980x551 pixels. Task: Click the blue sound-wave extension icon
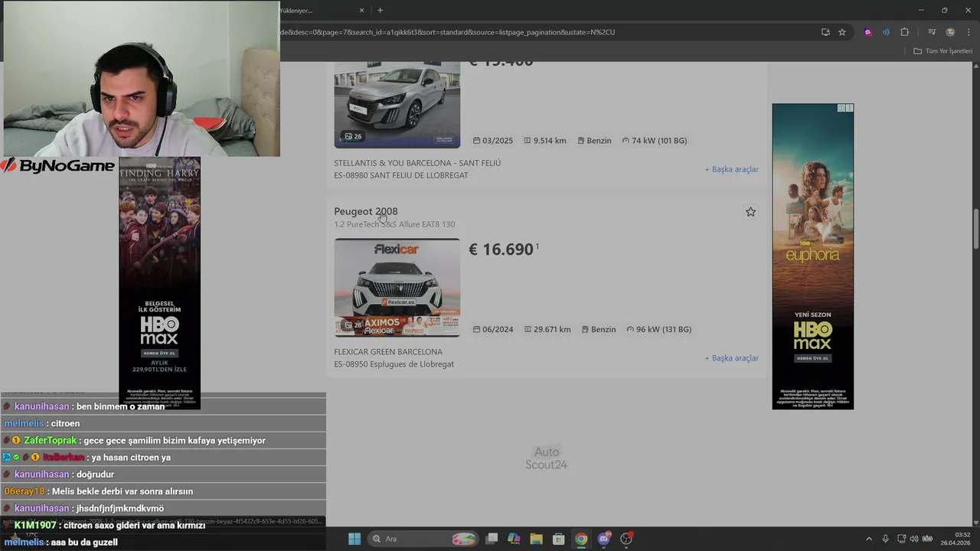click(x=886, y=32)
